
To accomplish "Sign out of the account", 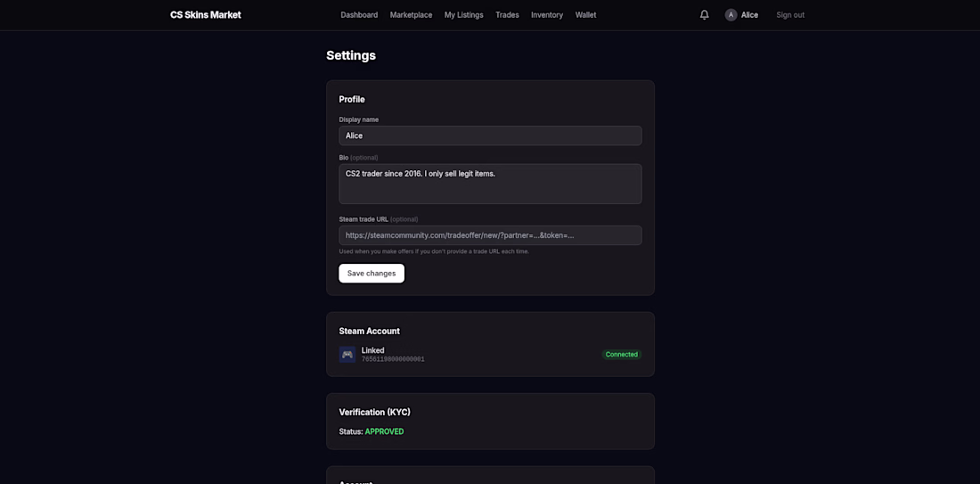I will 790,15.
